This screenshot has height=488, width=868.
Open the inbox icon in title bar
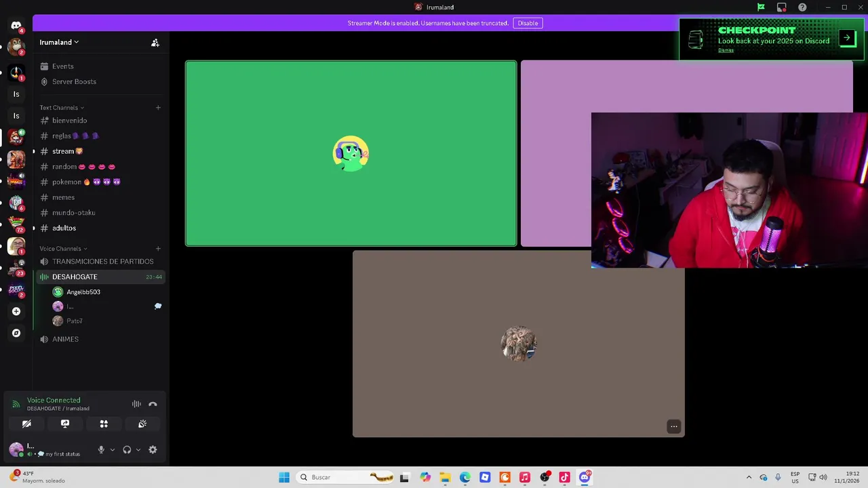(782, 7)
